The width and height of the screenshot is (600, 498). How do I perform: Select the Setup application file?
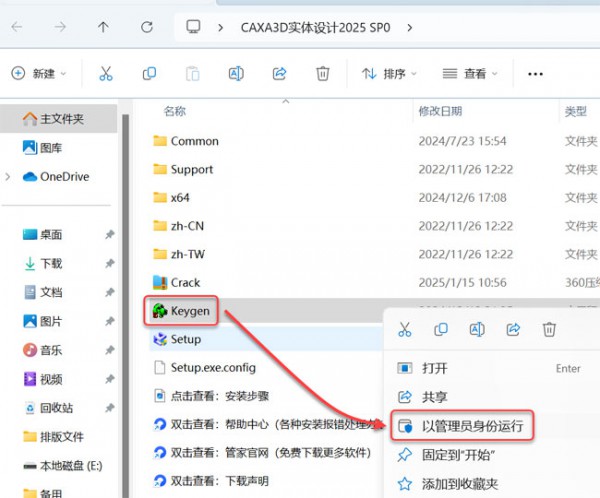tap(177, 339)
